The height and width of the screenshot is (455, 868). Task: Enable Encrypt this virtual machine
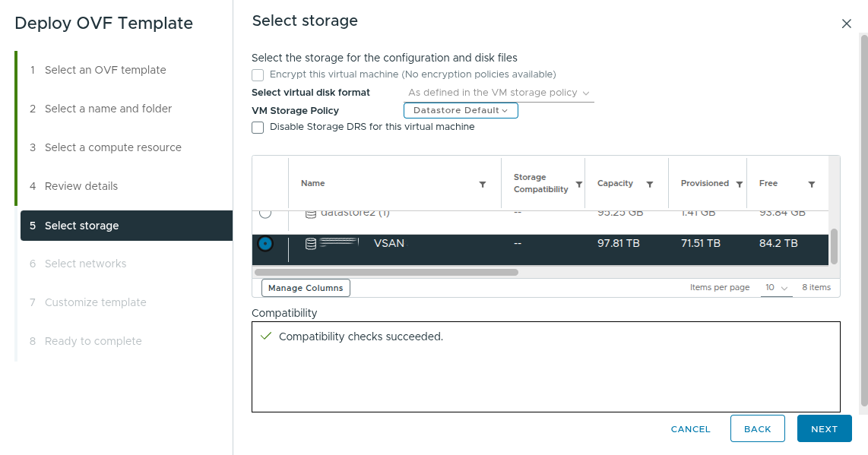tap(257, 74)
